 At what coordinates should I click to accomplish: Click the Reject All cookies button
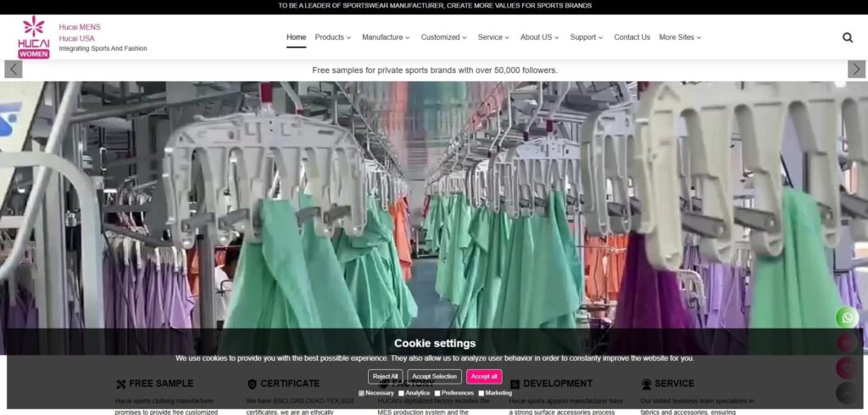point(386,376)
